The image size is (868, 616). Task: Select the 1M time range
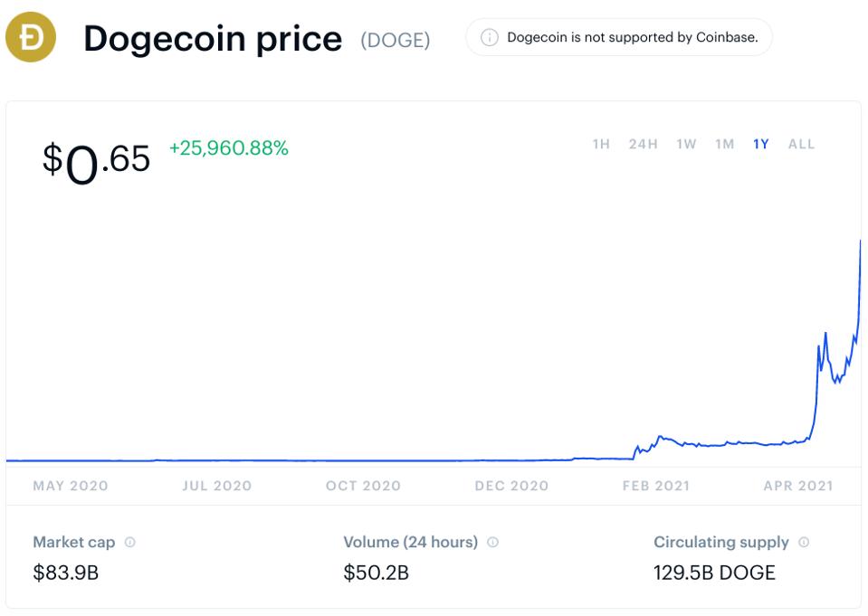point(724,144)
